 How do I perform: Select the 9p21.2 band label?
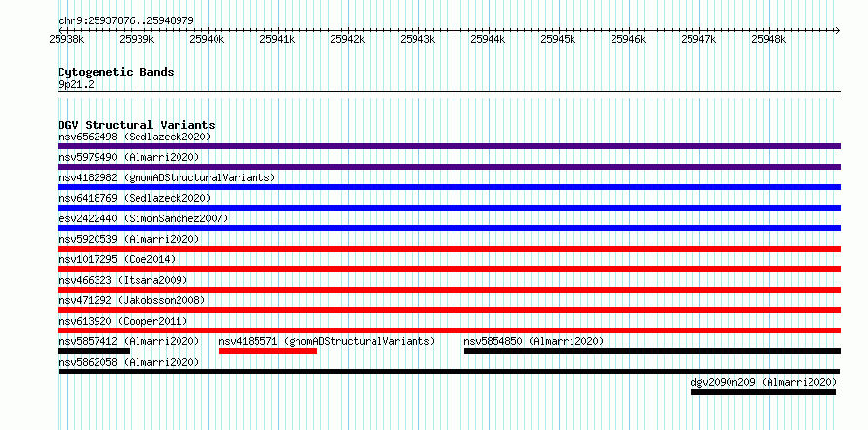pyautogui.click(x=76, y=84)
